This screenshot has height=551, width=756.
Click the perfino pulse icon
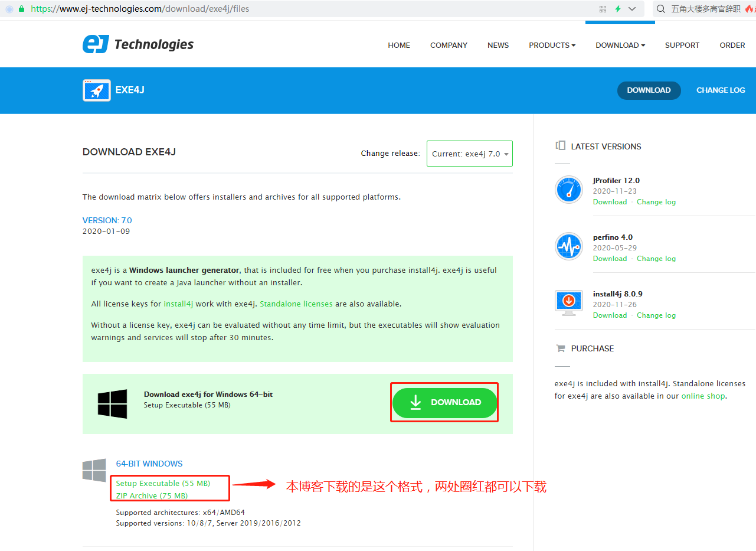point(569,246)
